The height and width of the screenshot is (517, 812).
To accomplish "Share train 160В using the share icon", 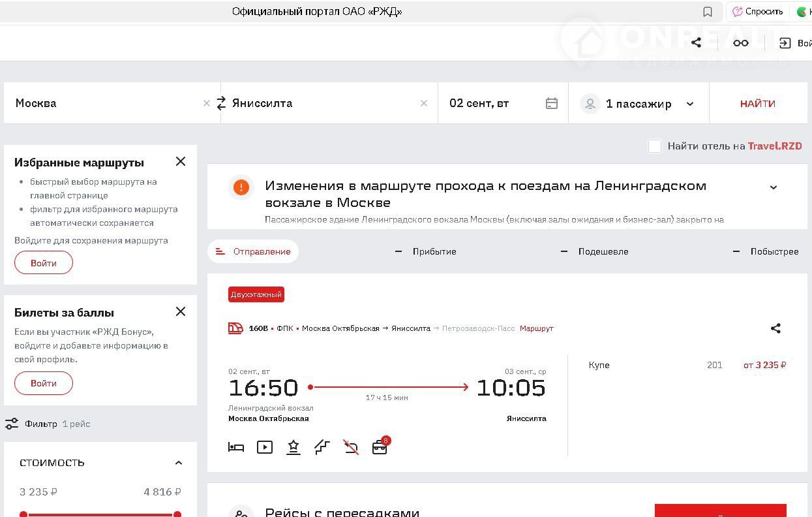I will coord(775,328).
